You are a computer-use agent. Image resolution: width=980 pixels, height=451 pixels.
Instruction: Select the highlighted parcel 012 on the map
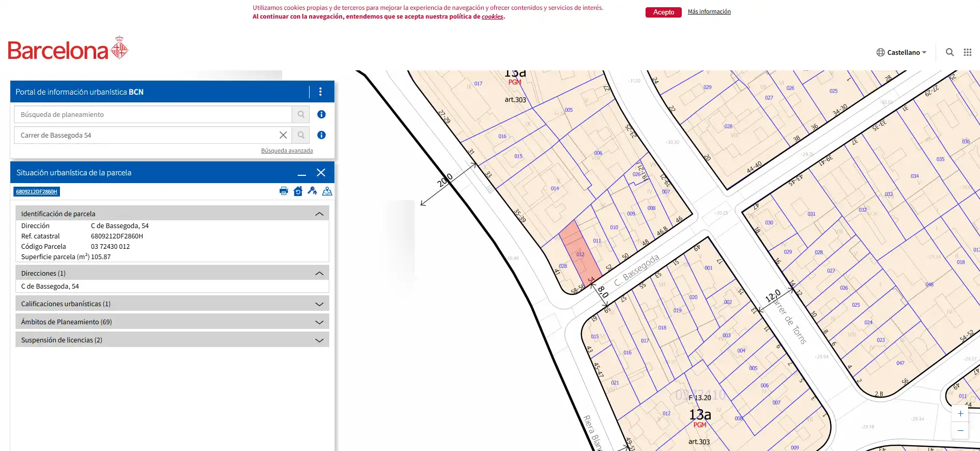tap(580, 253)
